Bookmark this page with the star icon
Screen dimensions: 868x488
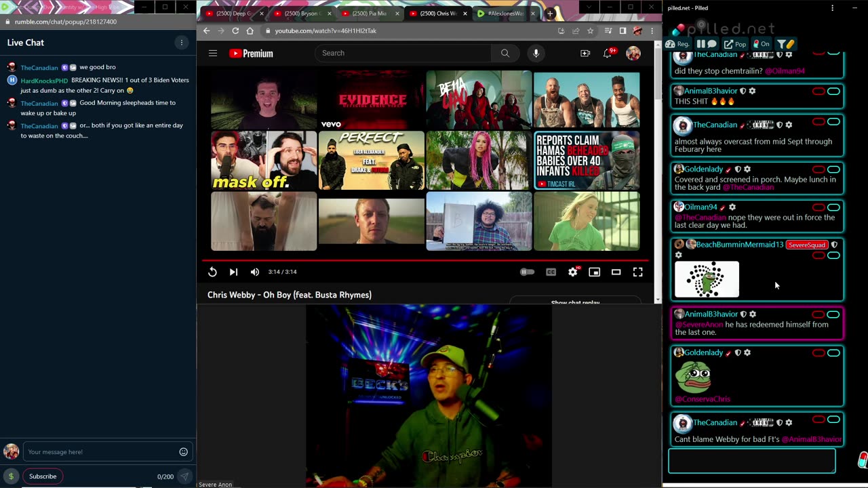590,30
